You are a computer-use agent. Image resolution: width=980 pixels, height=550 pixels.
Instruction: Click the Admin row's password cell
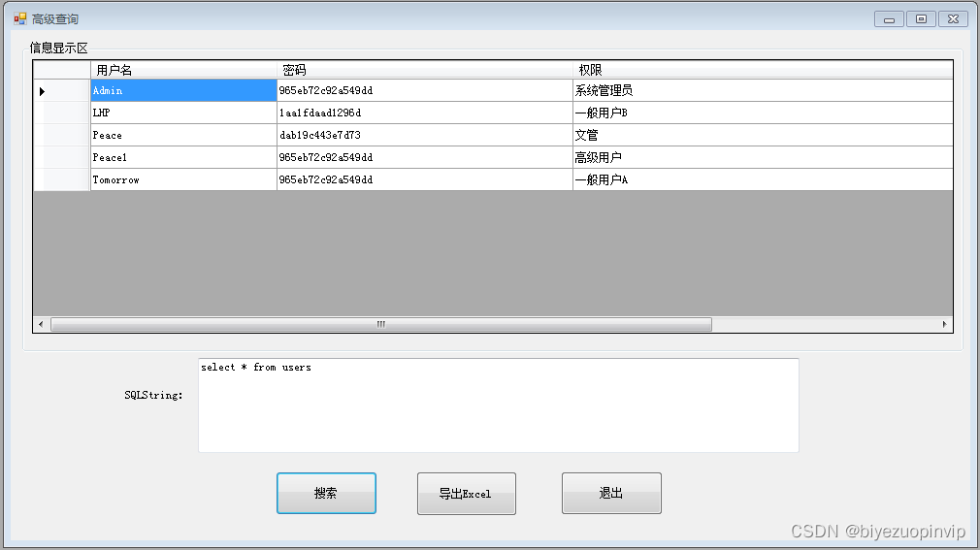(x=425, y=90)
